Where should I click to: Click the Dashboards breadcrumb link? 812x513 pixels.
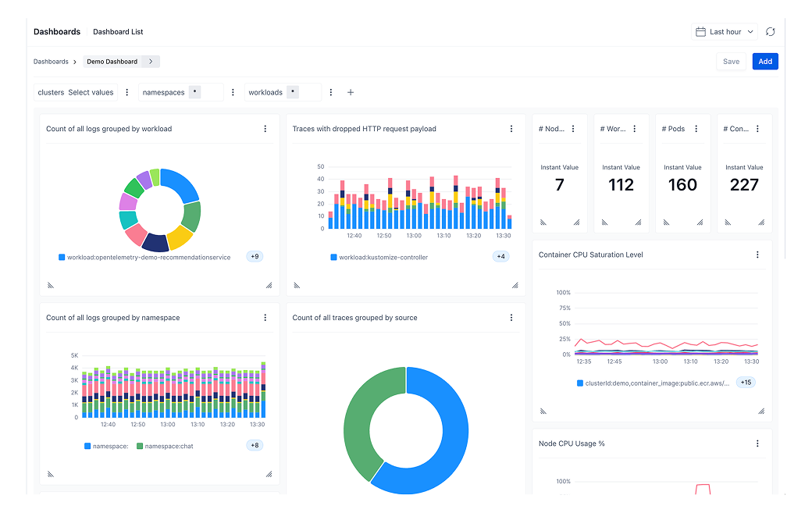(51, 62)
